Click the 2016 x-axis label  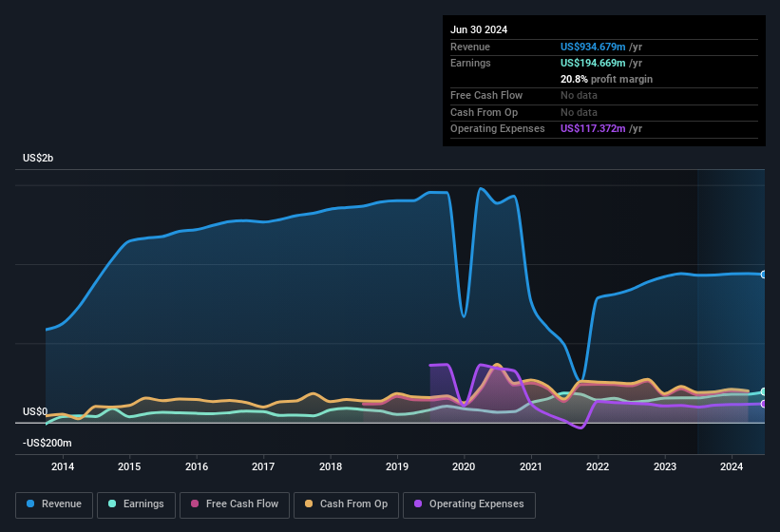pyautogui.click(x=197, y=466)
